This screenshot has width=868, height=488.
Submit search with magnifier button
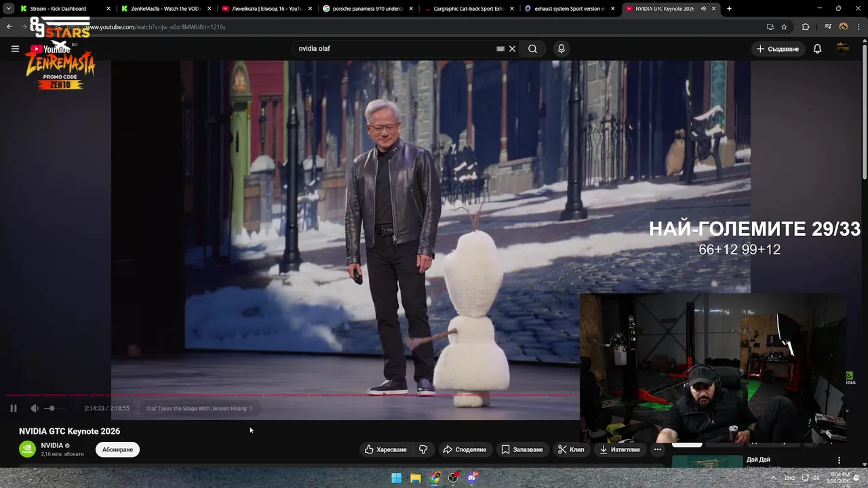(533, 49)
